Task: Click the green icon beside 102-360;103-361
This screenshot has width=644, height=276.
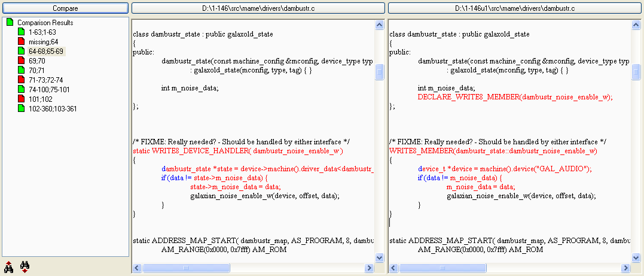Action: tap(22, 109)
